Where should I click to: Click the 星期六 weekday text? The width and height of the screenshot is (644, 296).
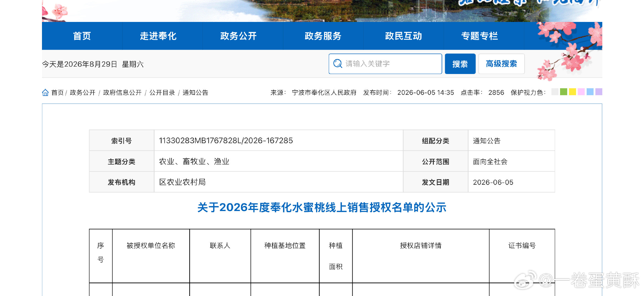tap(133, 64)
